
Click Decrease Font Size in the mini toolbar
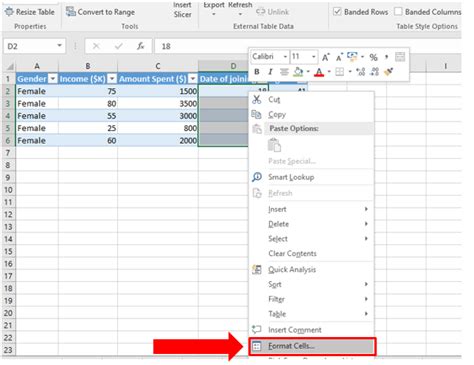tap(339, 57)
